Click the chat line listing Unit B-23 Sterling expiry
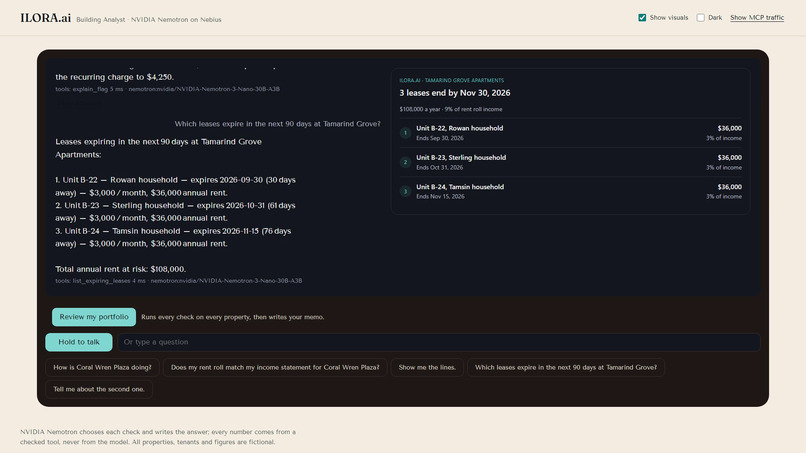This screenshot has width=806, height=453. (175, 212)
